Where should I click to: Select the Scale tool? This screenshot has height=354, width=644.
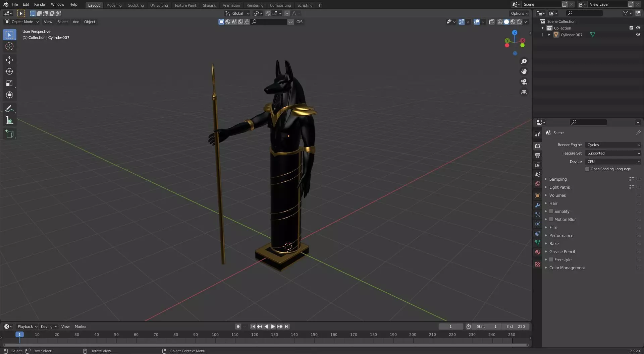[x=9, y=83]
